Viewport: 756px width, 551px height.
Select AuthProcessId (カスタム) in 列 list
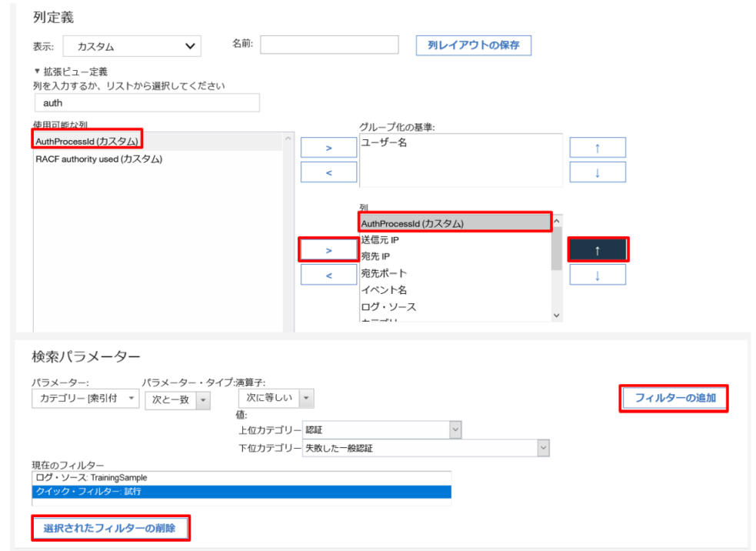(455, 223)
